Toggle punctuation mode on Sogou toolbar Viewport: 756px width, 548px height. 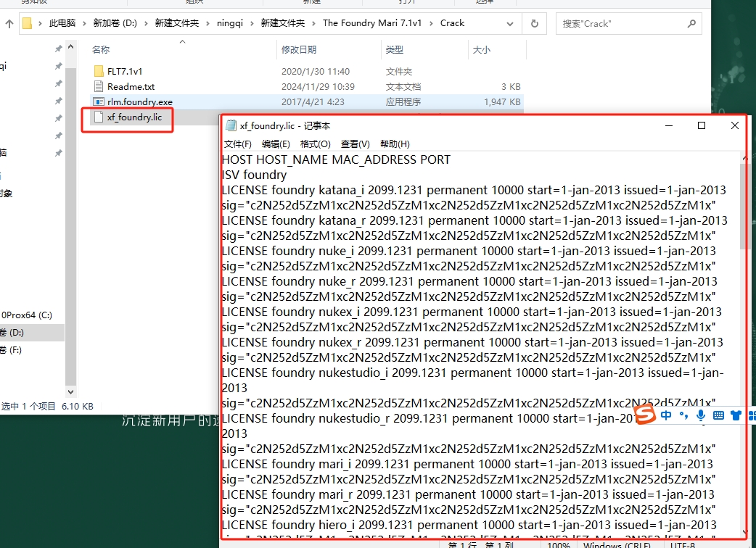[x=683, y=416]
